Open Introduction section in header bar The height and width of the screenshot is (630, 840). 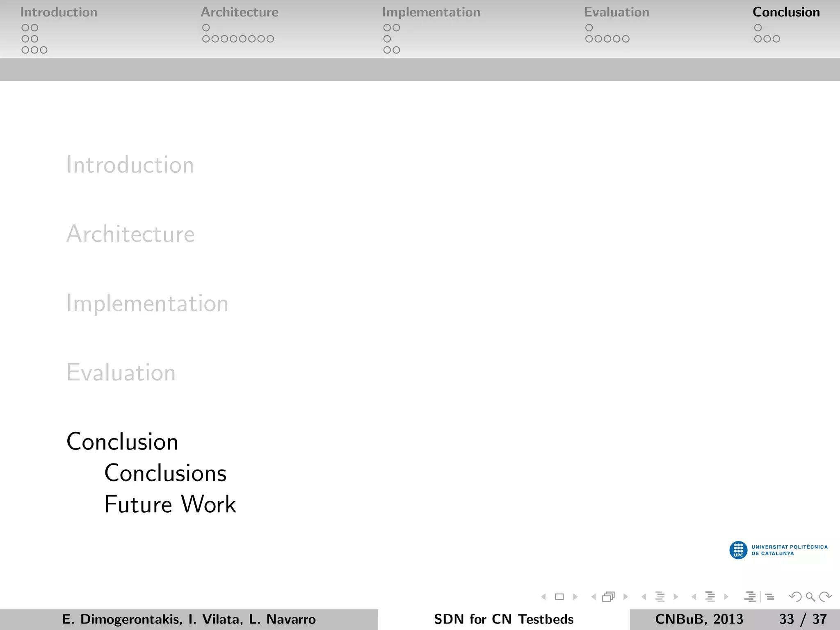pyautogui.click(x=59, y=12)
